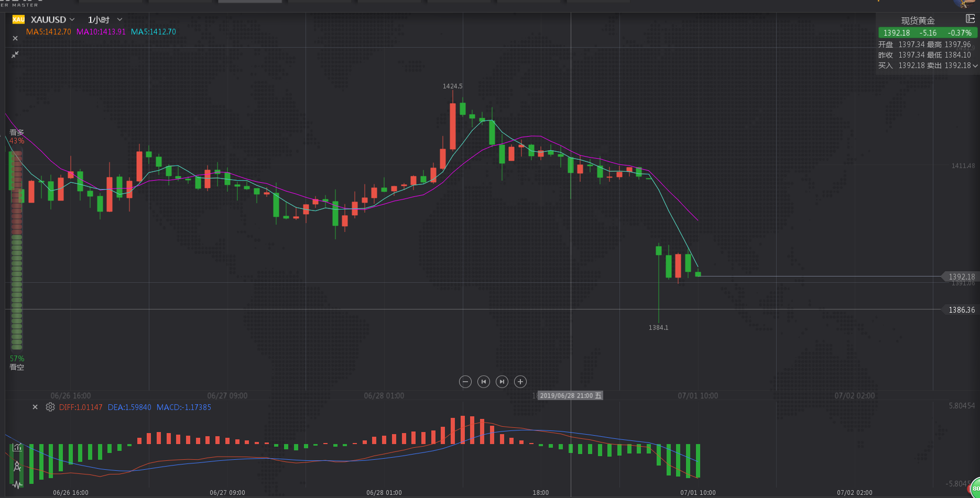Open the 1小时 timeframe dropdown

click(105, 19)
